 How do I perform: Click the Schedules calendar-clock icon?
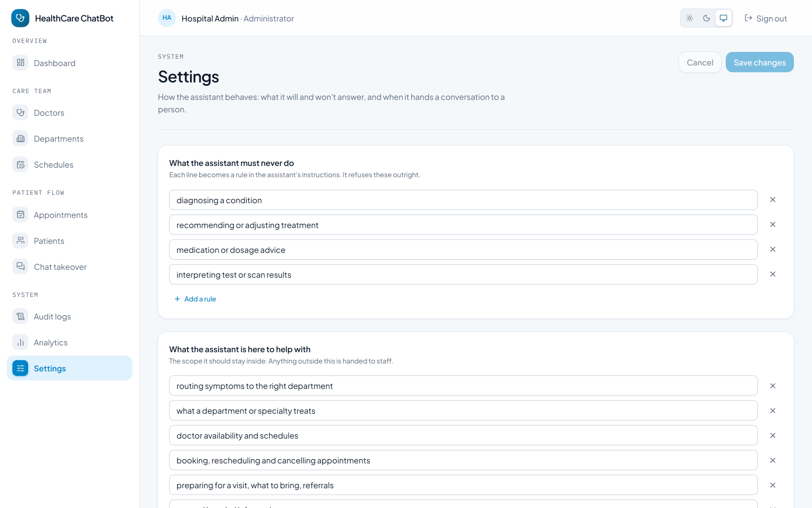point(21,164)
